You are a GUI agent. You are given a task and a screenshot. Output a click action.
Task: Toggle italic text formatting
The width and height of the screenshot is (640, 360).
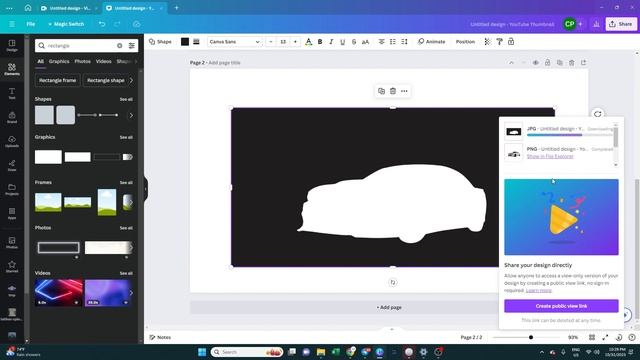pos(331,42)
